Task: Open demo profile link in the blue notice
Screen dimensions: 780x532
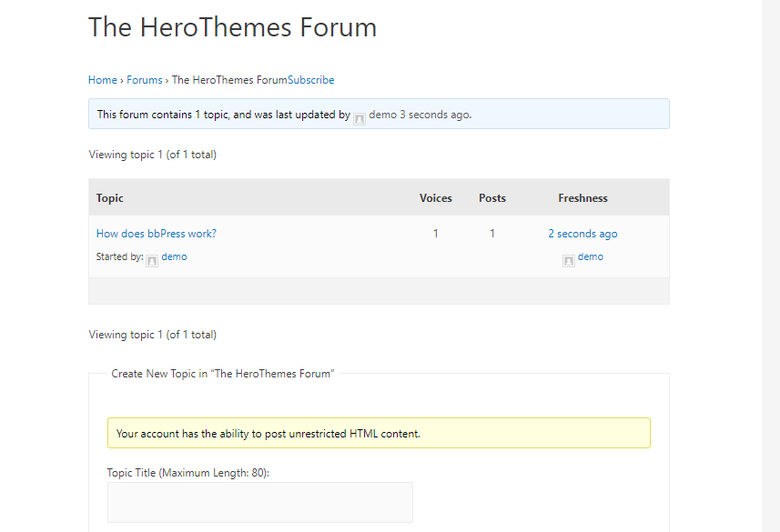Action: 382,115
